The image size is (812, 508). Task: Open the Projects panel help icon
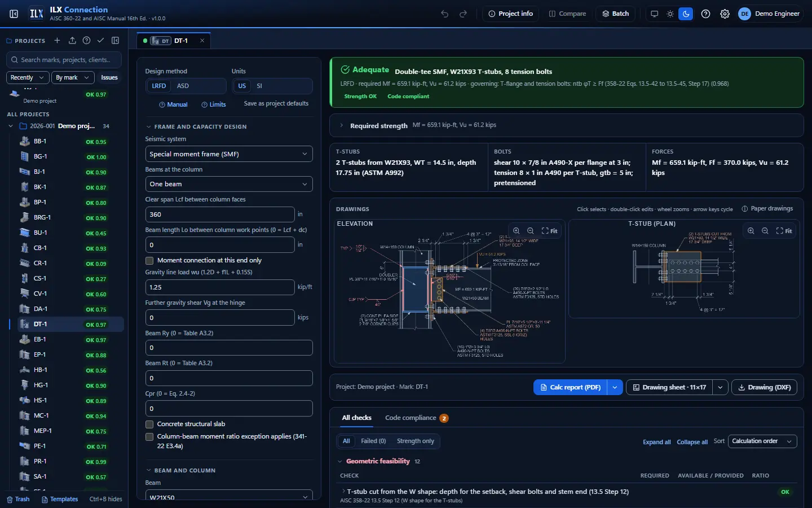pyautogui.click(x=86, y=41)
